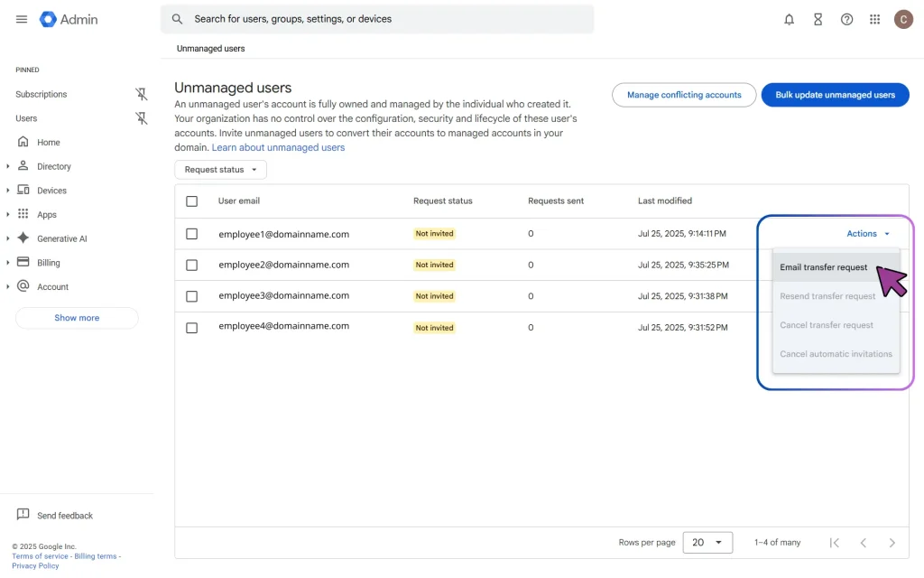Viewport: 924px width, 578px height.
Task: Choose Email transfer request from menu
Action: pyautogui.click(x=824, y=267)
